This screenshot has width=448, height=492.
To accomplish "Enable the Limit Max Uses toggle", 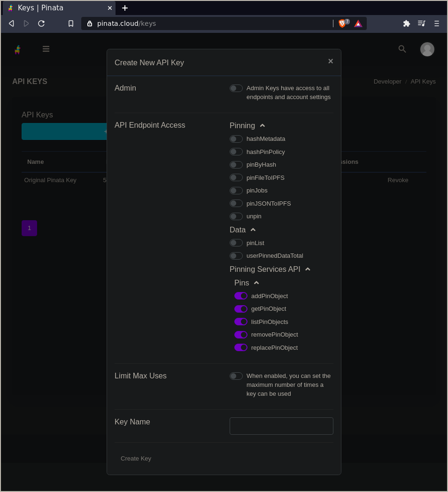I will coord(236,376).
